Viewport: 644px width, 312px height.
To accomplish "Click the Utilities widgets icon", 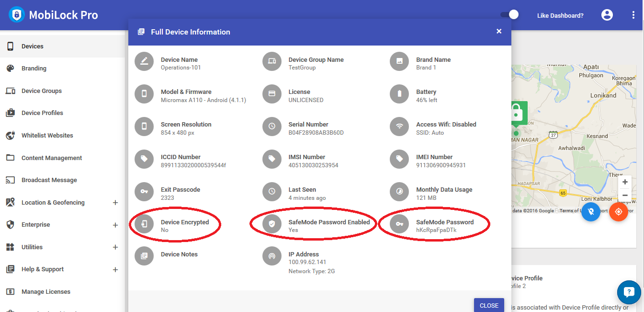I will coord(10,247).
